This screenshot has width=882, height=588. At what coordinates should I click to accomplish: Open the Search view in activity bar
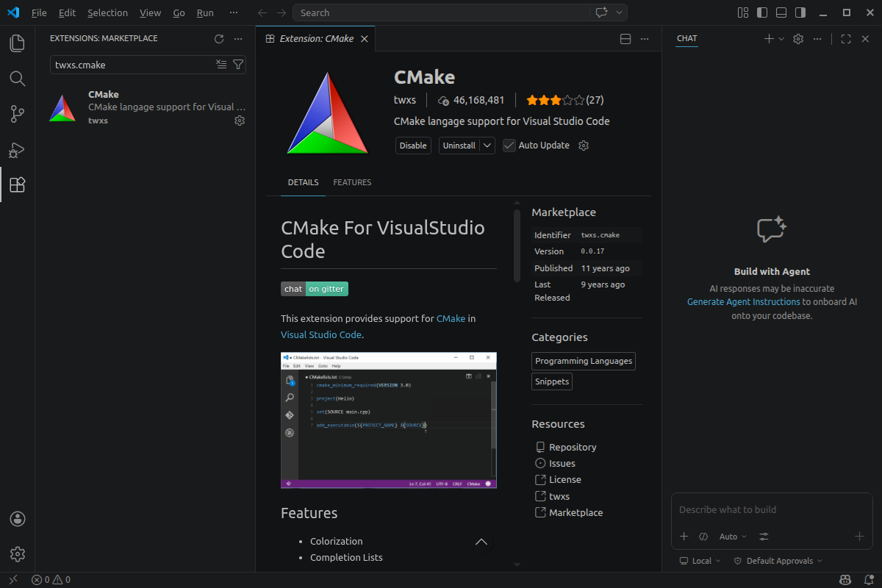coord(18,79)
